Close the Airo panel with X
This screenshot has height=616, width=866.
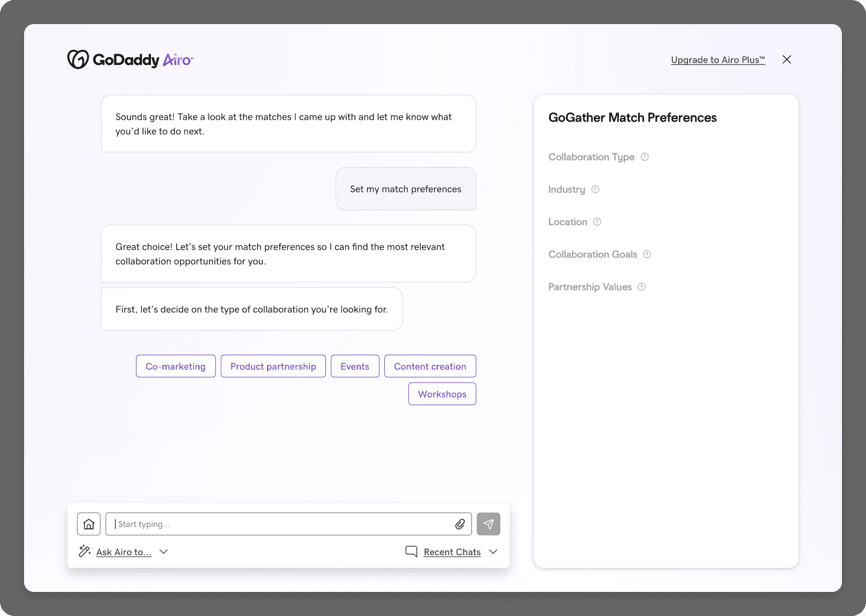[x=787, y=60]
